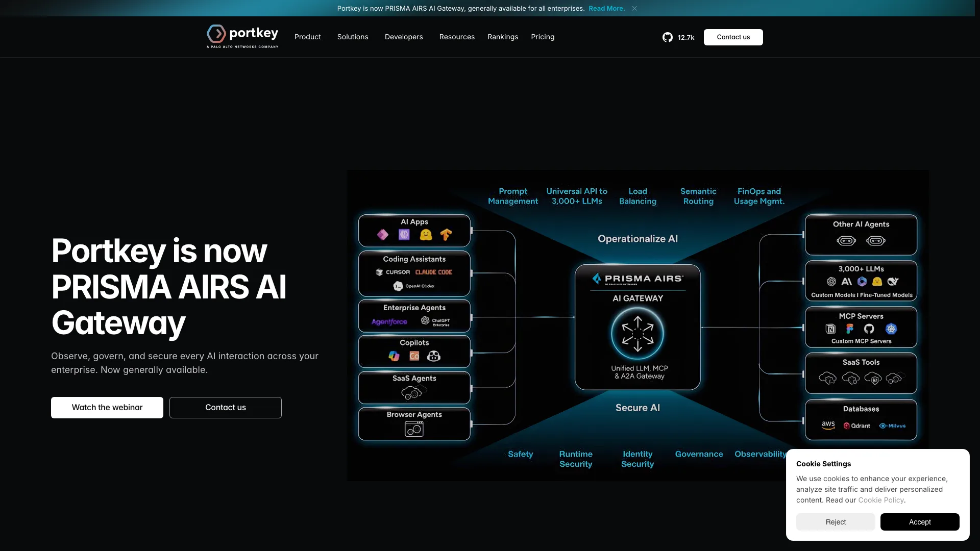Click the colorful Microsoft Copilot icon

click(x=394, y=356)
